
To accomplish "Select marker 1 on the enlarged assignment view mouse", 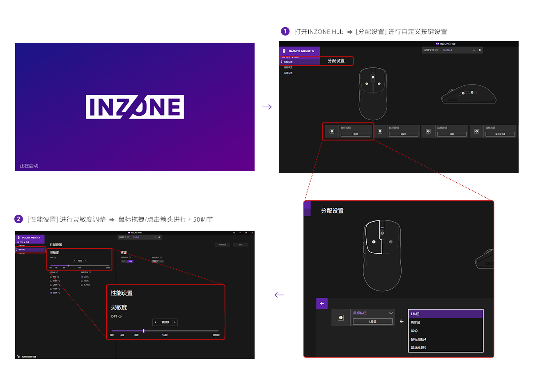I will pos(374,242).
